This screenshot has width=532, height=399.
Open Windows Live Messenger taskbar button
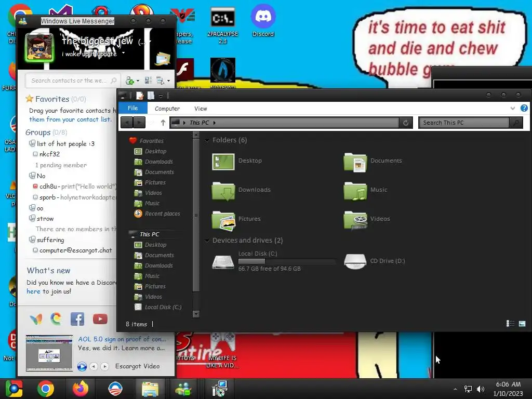(183, 389)
